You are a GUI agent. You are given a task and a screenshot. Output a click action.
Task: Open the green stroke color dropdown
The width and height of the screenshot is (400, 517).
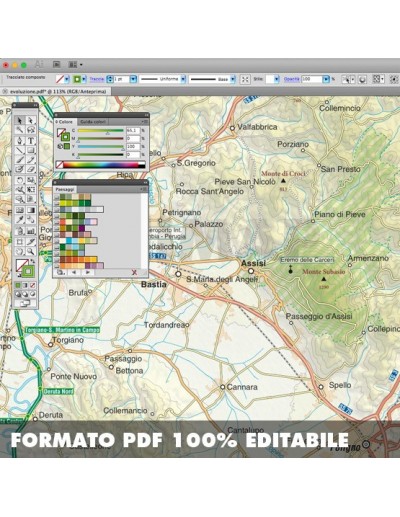click(84, 79)
